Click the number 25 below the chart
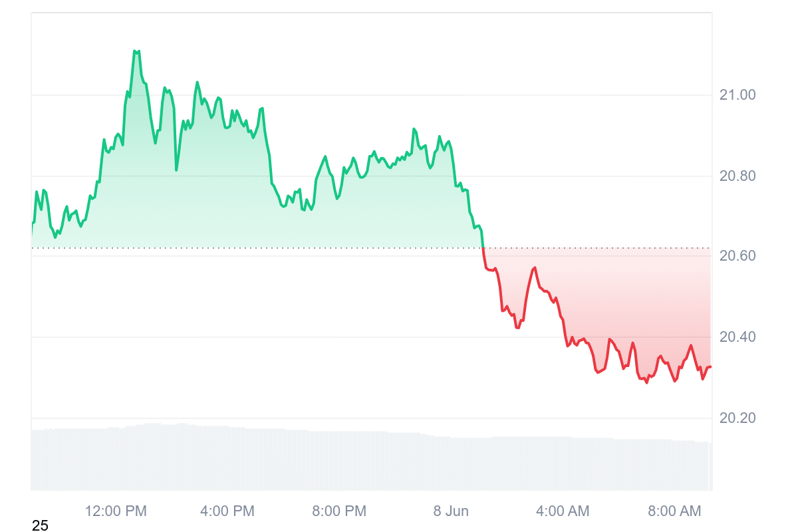This screenshot has height=532, width=798. [x=40, y=526]
